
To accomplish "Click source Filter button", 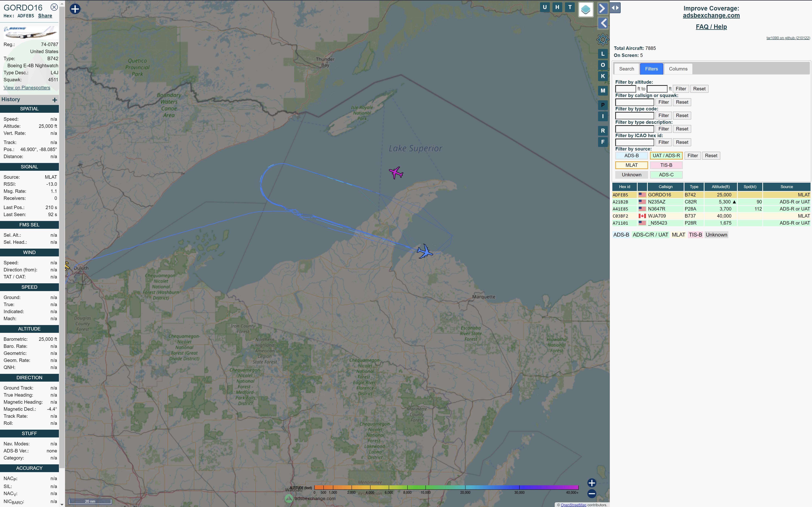I will (692, 156).
